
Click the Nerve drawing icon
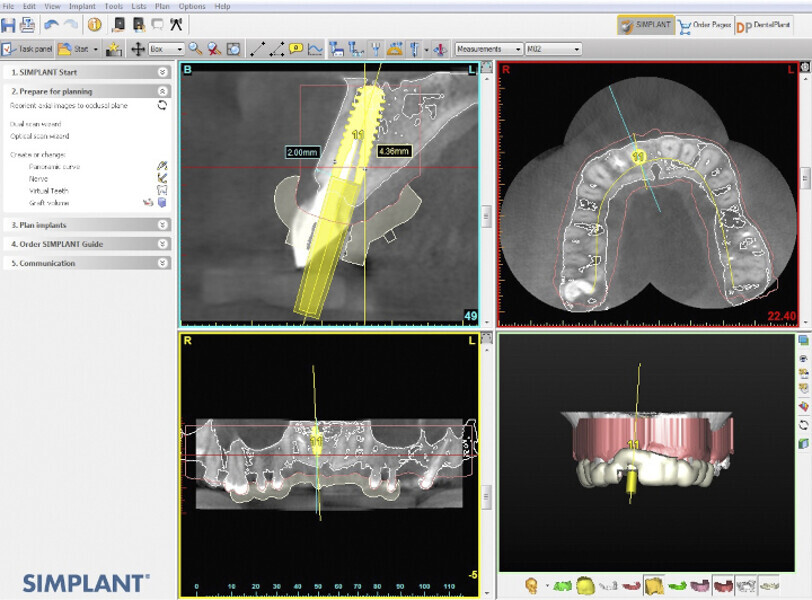(162, 176)
